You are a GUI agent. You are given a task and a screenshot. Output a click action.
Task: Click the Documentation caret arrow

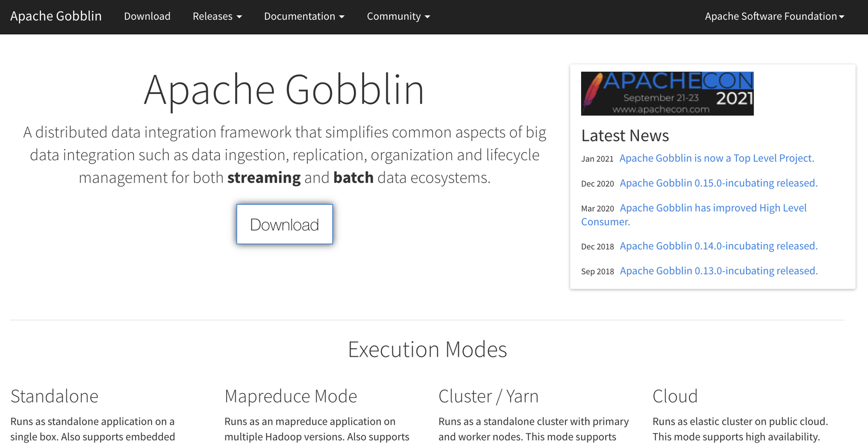[342, 17]
